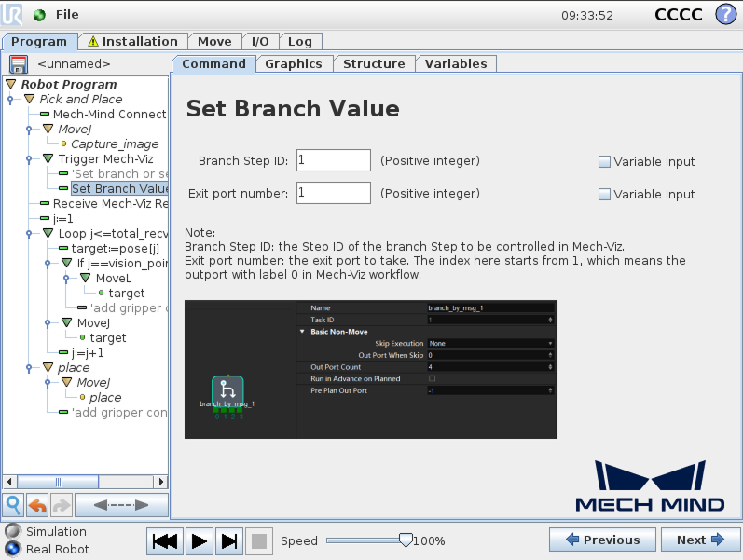
Task: Select the Receive Mech-Viz Result node
Action: [110, 204]
